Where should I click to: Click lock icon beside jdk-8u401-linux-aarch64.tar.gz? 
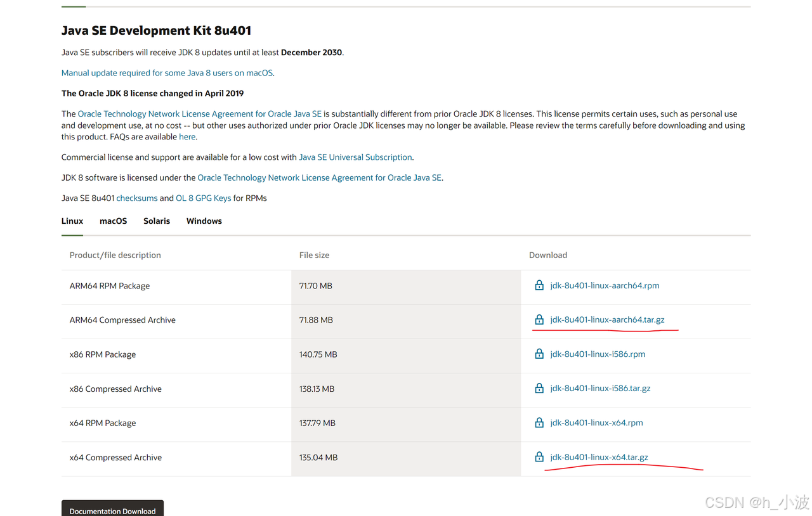pyautogui.click(x=539, y=319)
